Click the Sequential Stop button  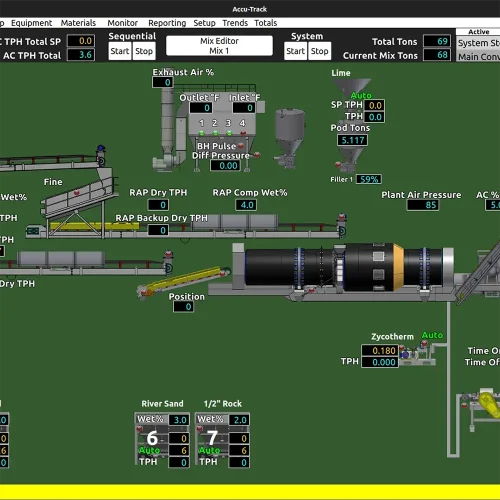tap(144, 51)
